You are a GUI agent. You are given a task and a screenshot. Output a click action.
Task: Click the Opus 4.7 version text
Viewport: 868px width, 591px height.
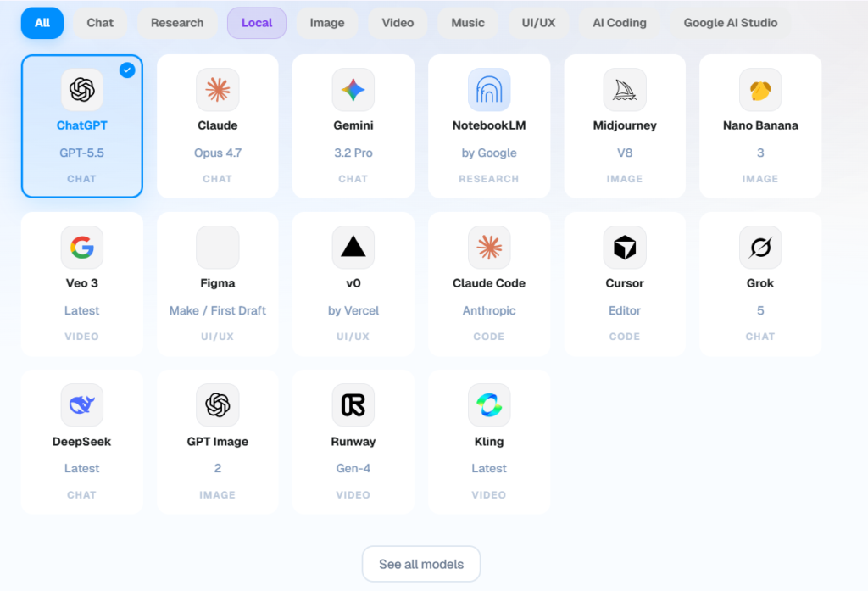coord(218,153)
